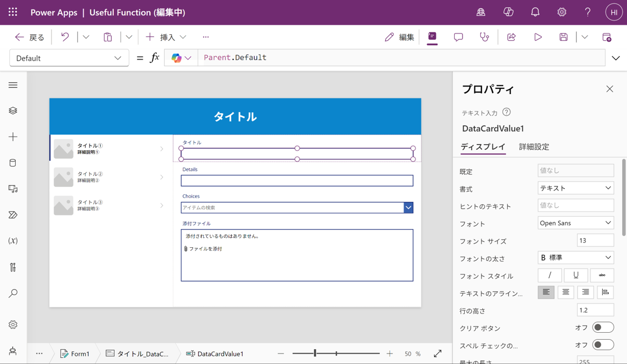627x364 pixels.
Task: Open the Choices combo box arrow
Action: pos(409,207)
